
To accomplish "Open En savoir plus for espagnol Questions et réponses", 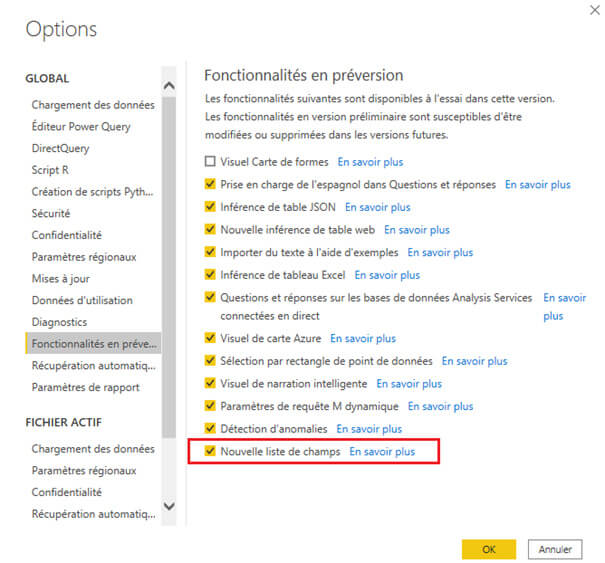I will point(538,185).
